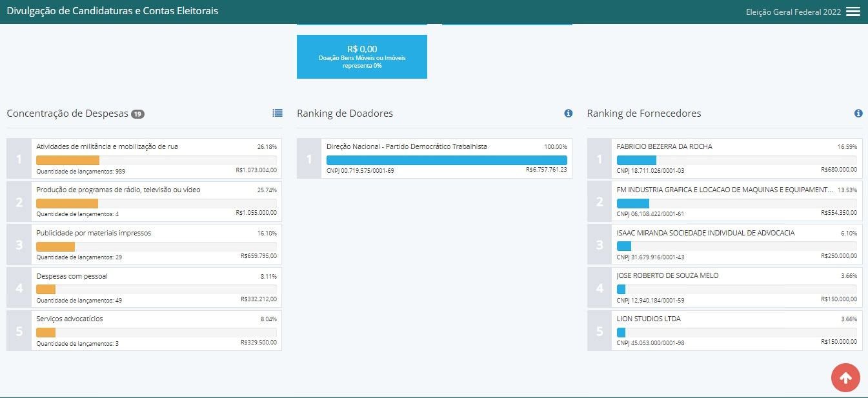This screenshot has height=398, width=868.
Task: Click CNPJ 00.719.575/0001-69
Action: click(360, 171)
